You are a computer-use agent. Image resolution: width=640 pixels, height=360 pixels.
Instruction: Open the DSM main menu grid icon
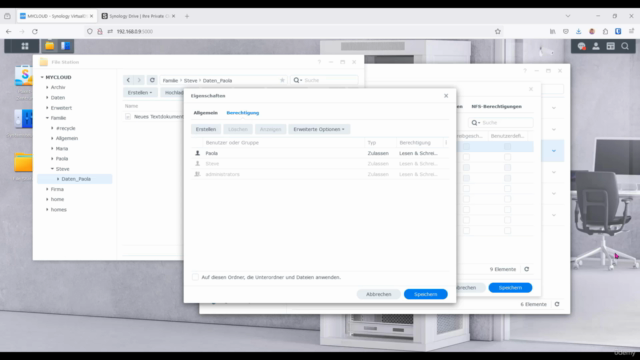pos(24,46)
